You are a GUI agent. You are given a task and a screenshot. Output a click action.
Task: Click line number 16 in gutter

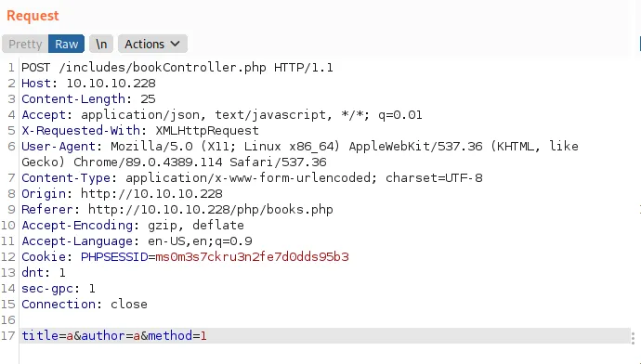8,319
